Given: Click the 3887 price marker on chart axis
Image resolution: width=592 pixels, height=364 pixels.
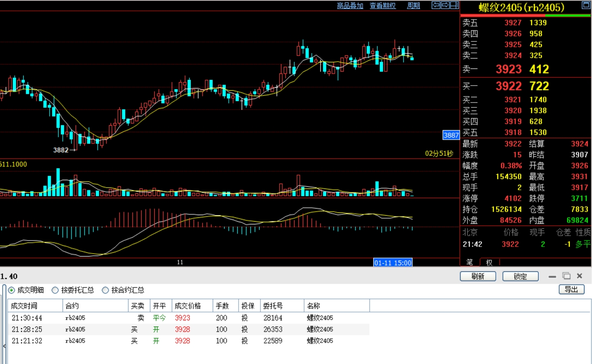Looking at the screenshot, I should (x=451, y=135).
